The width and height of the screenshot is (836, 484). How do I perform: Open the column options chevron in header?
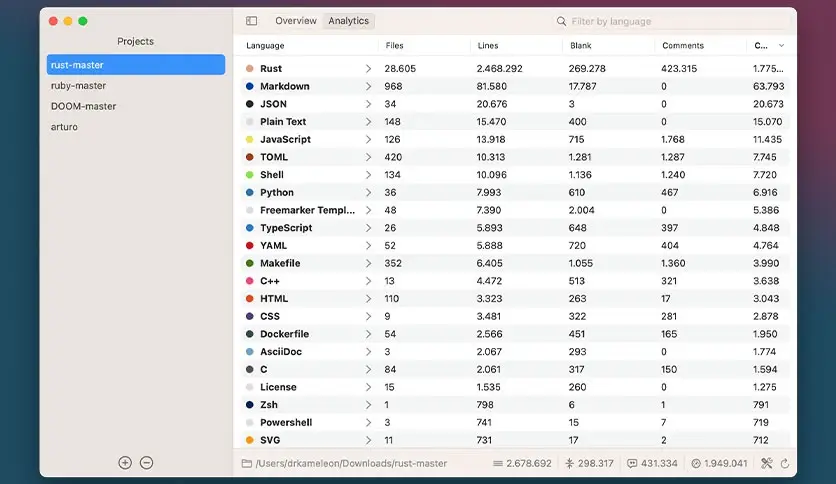click(781, 46)
